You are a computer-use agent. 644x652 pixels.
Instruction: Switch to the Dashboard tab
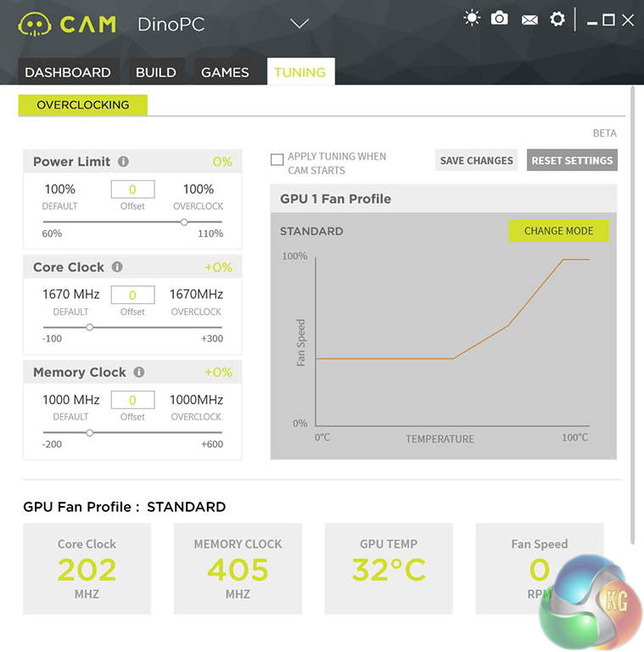point(68,72)
